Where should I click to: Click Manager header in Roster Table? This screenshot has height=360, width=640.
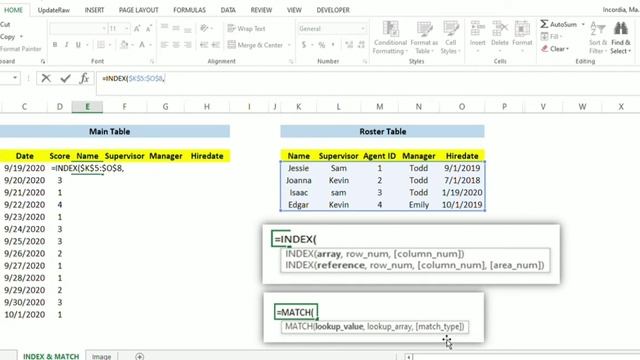[418, 156]
